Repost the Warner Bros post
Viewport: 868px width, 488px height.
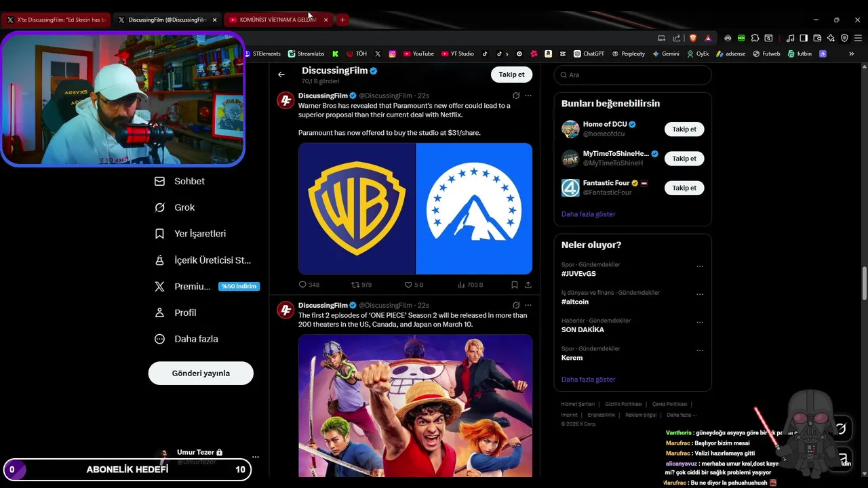(361, 285)
